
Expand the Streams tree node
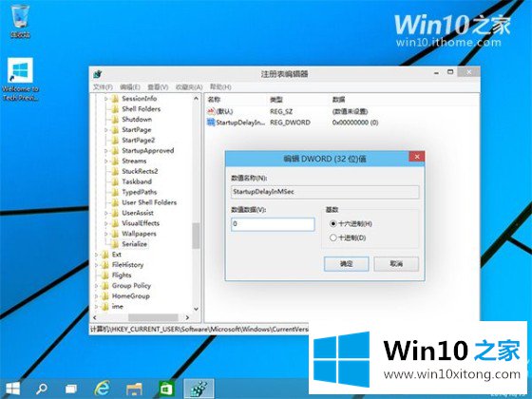[105, 161]
